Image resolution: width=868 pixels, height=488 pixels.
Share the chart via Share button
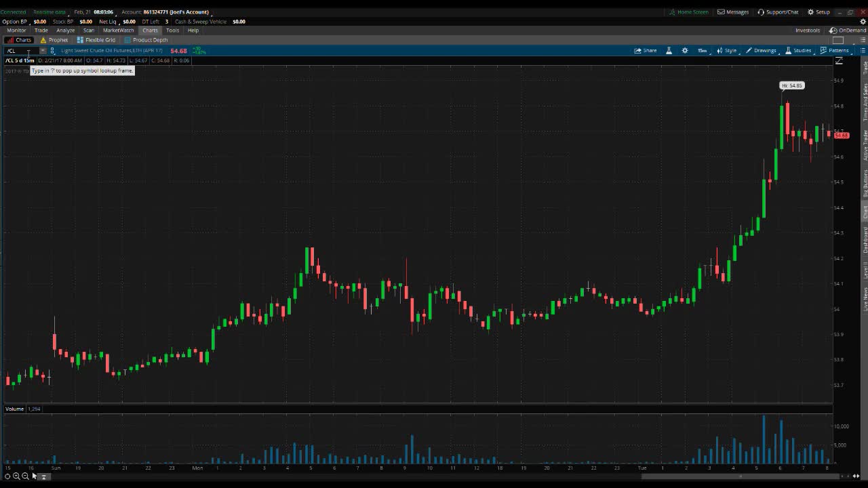(x=646, y=51)
